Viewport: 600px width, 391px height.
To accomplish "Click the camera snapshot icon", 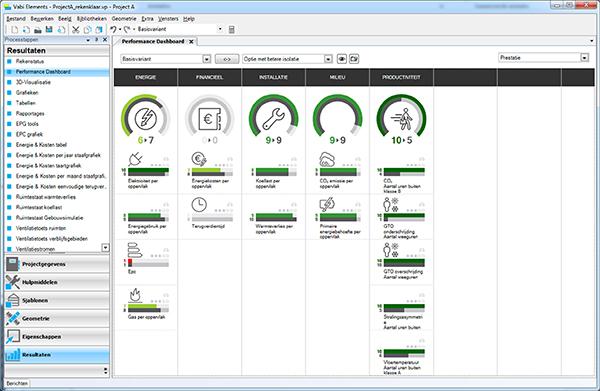I will point(354,59).
